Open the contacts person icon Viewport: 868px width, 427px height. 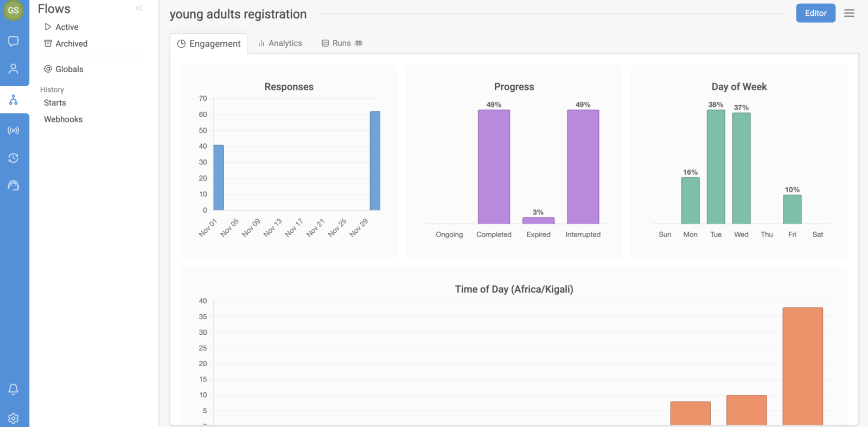pyautogui.click(x=14, y=69)
